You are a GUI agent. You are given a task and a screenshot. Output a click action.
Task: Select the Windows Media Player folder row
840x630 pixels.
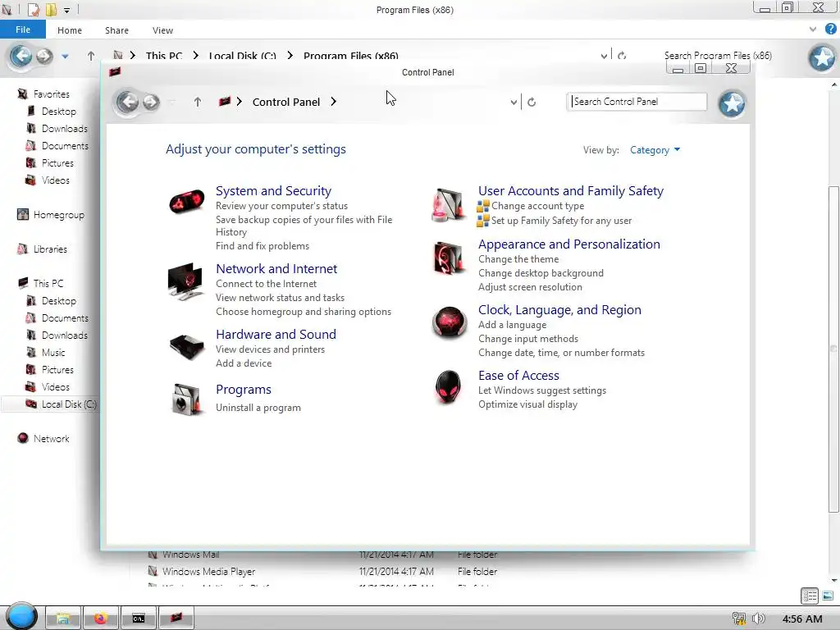(x=322, y=572)
